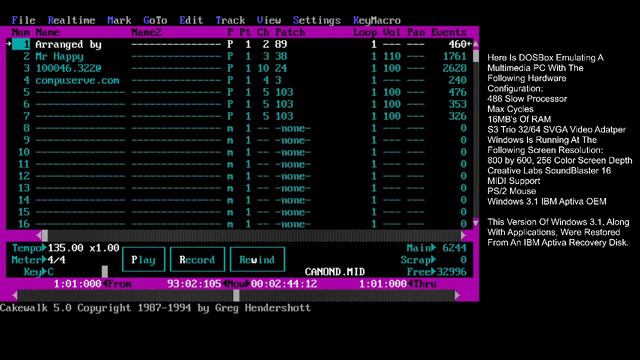Open the Edit menu
The width and height of the screenshot is (640, 360).
pos(191,20)
